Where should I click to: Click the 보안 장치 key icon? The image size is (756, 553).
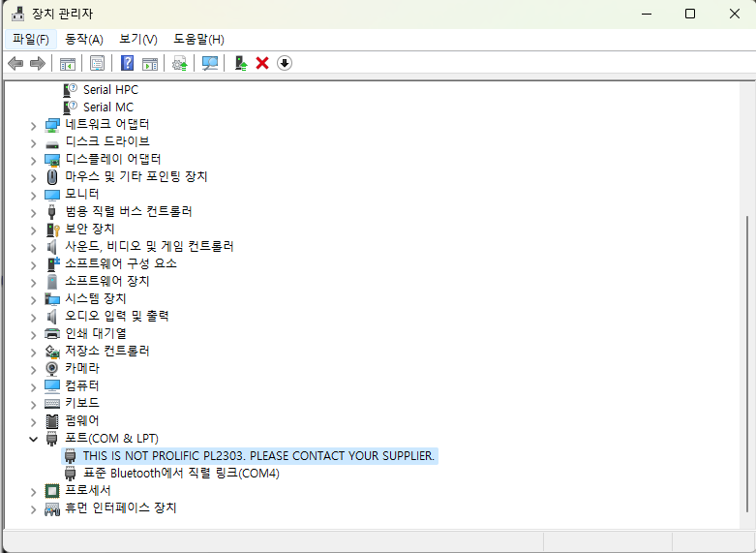(52, 230)
